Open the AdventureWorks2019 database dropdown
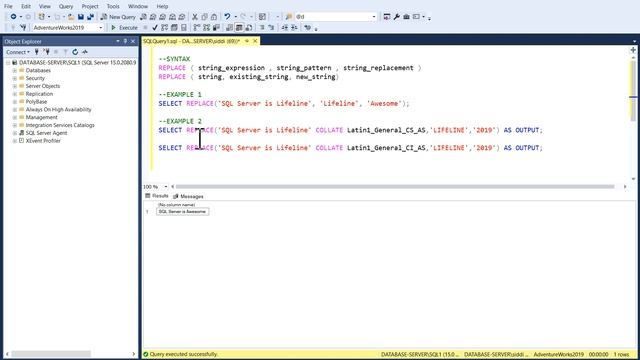This screenshot has width=640, height=360. pos(100,28)
